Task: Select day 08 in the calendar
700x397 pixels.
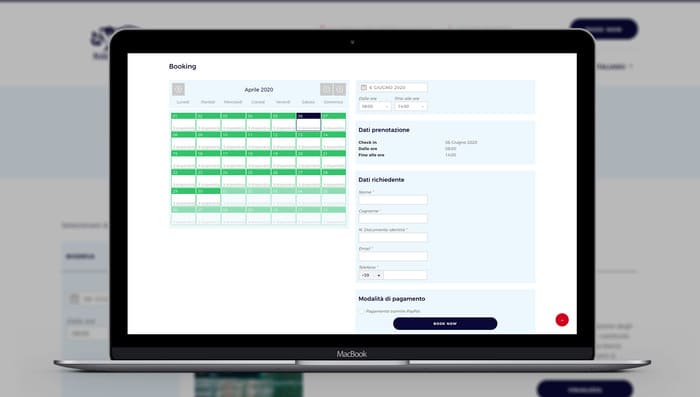Action: (x=183, y=141)
